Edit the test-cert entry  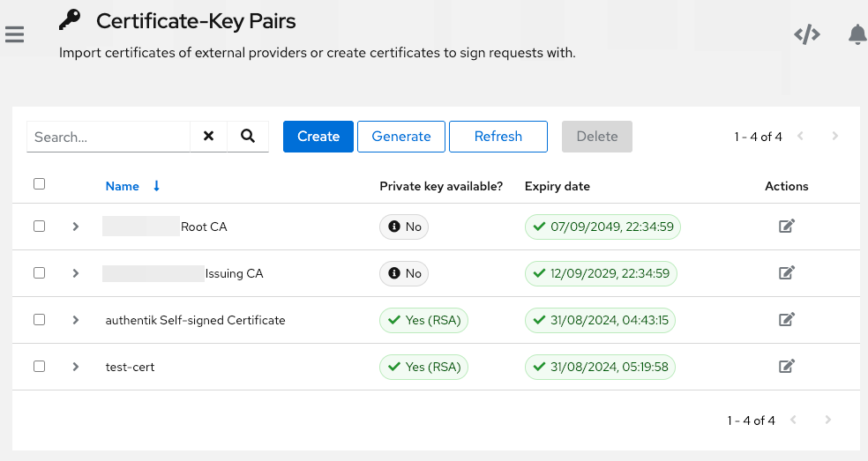tap(787, 367)
